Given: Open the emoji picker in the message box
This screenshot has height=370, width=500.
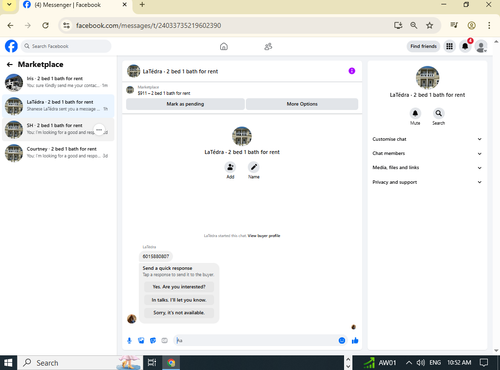Looking at the screenshot, I should (x=342, y=340).
